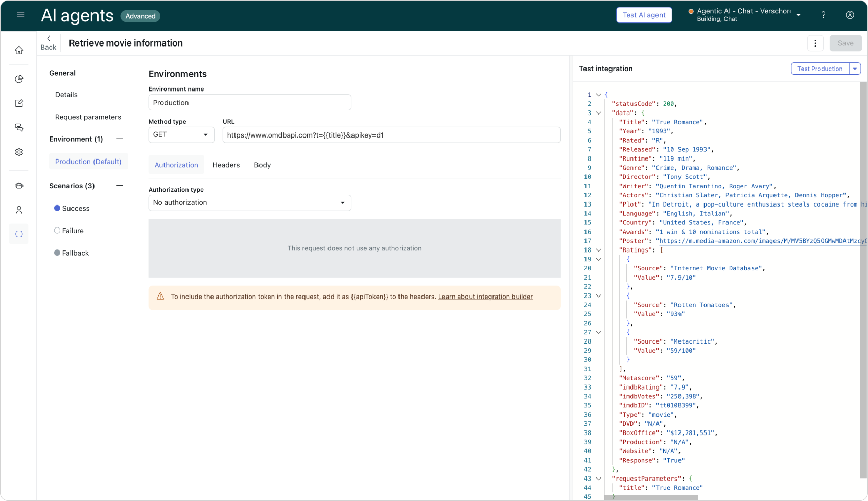The width and height of the screenshot is (868, 501).
Task: Click the robot agent sidebar icon
Action: (x=19, y=186)
